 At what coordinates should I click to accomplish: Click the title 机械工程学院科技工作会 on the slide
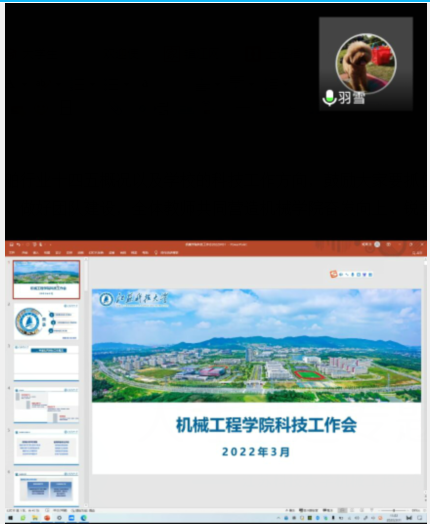tap(266, 425)
